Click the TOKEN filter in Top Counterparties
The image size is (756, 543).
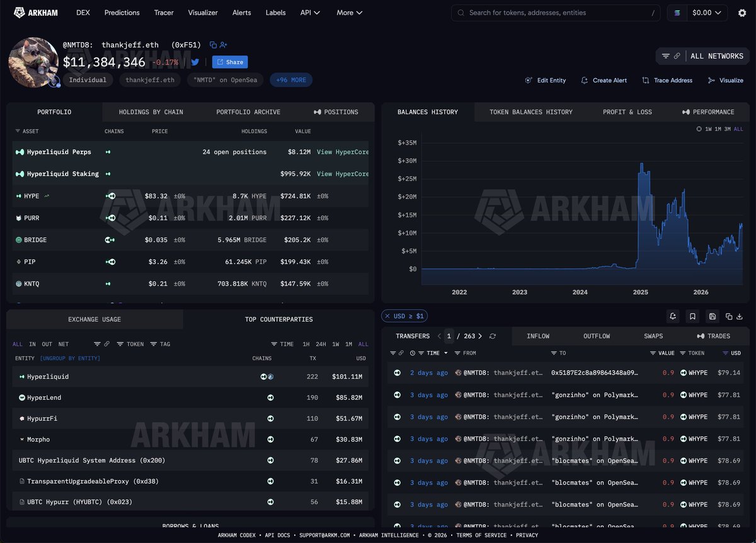pos(130,344)
